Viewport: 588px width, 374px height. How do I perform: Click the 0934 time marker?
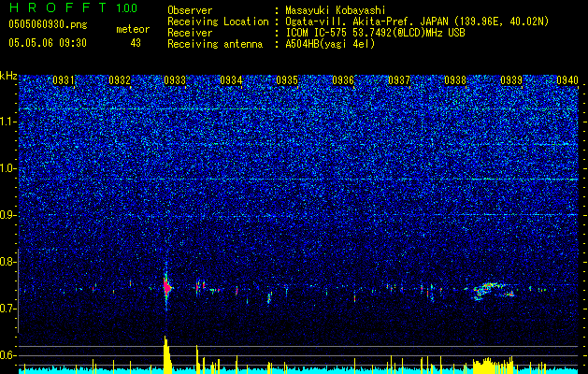tap(231, 80)
